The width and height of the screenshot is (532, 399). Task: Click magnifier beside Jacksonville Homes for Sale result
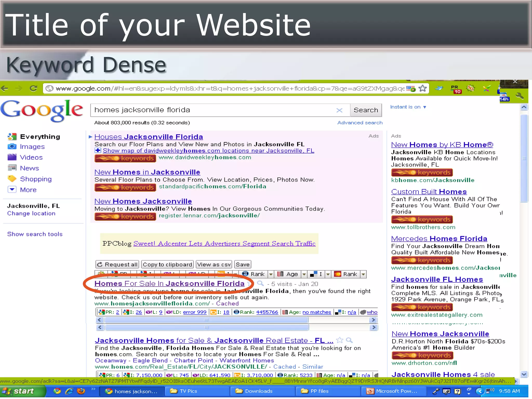point(349,340)
